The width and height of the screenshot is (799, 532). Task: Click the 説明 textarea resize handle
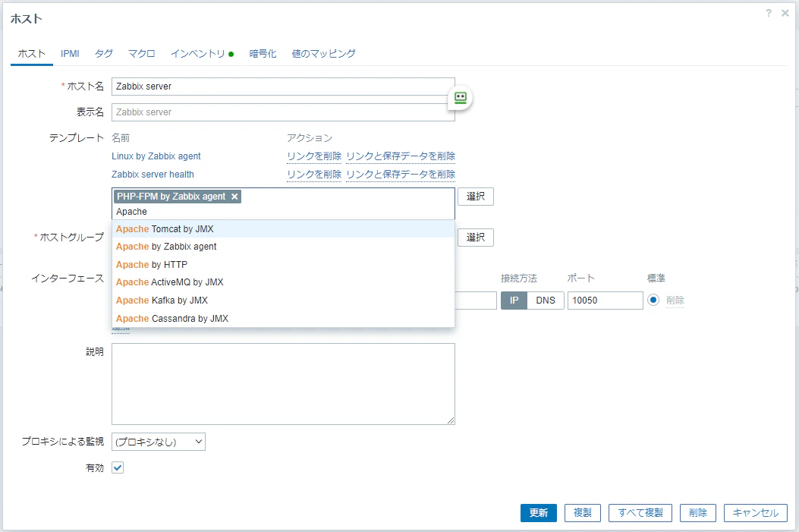pos(451,420)
